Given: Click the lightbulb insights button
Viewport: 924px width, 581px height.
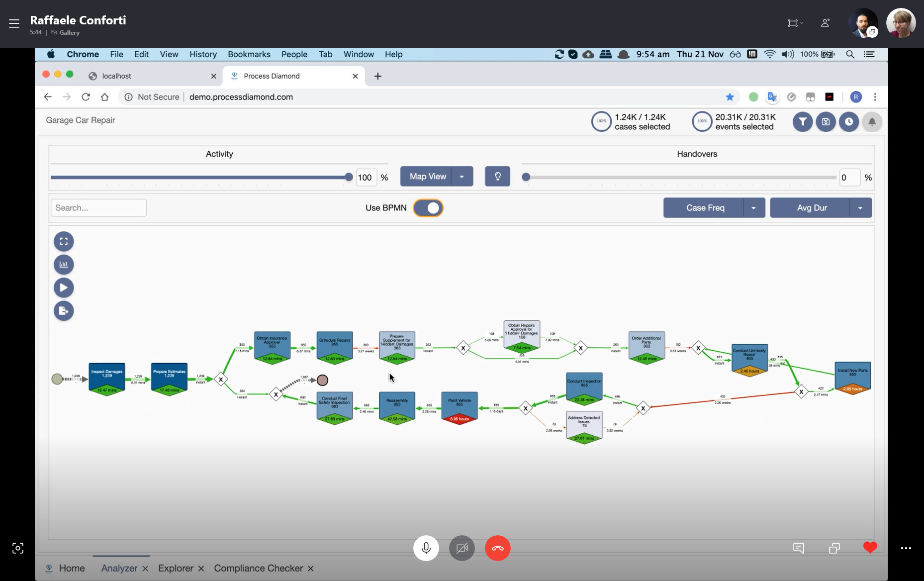Looking at the screenshot, I should 497,177.
